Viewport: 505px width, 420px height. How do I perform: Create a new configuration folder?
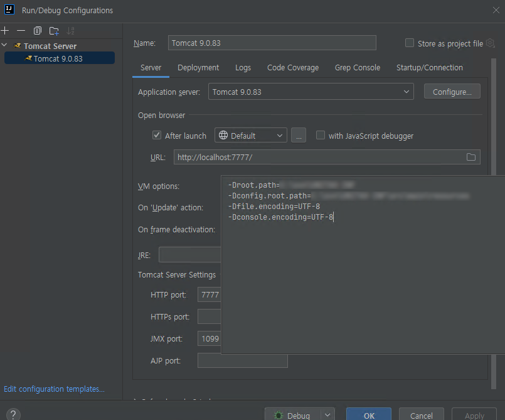54,31
